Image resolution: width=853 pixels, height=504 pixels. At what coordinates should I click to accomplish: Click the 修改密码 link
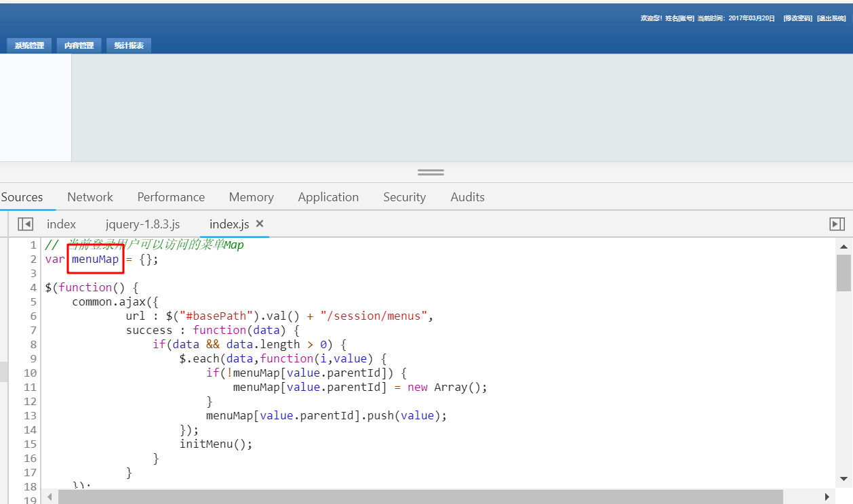pyautogui.click(x=797, y=18)
